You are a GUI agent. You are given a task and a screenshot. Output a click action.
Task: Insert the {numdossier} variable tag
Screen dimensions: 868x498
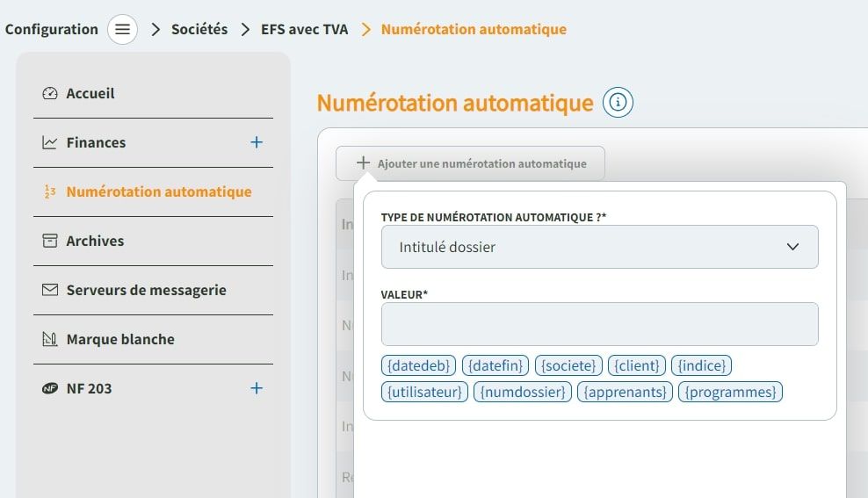point(523,392)
